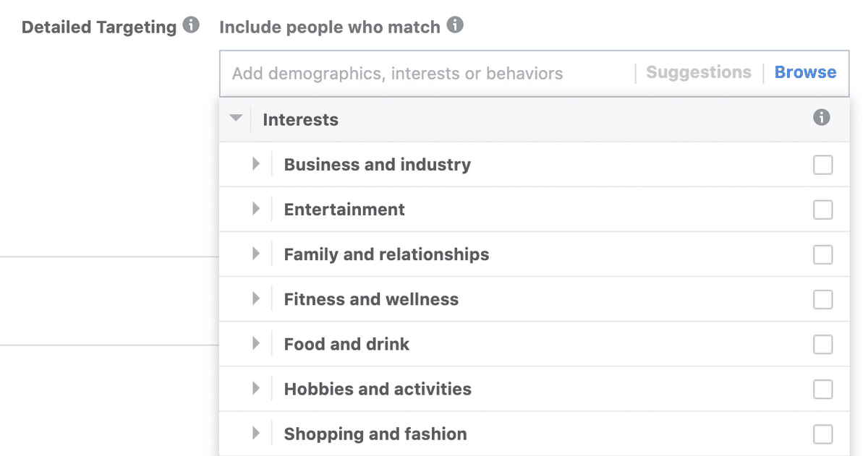This screenshot has width=868, height=456.
Task: Enable the Food and drink checkbox
Action: click(x=822, y=344)
